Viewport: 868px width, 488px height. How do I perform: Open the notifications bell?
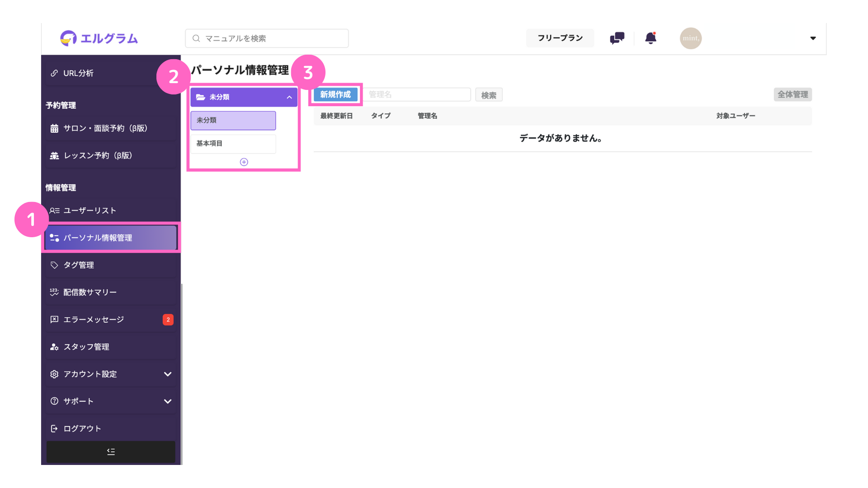651,38
